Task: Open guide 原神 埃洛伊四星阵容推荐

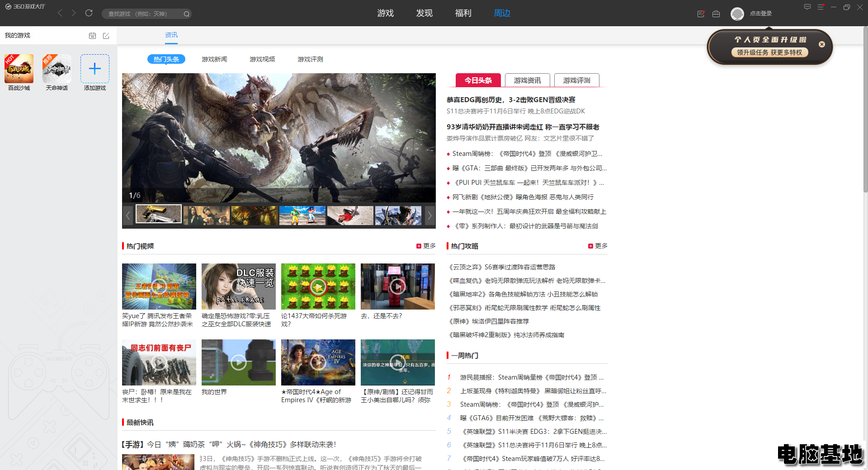Action: (488, 321)
